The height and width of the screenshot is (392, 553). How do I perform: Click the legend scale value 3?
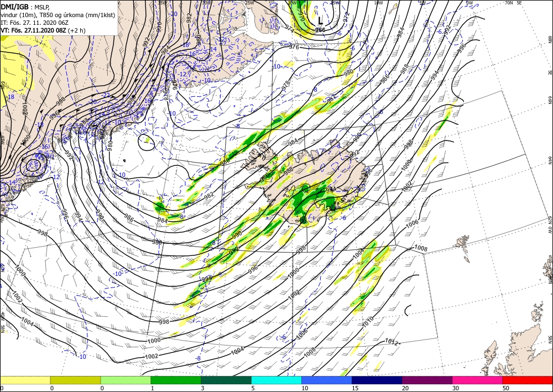202,388
